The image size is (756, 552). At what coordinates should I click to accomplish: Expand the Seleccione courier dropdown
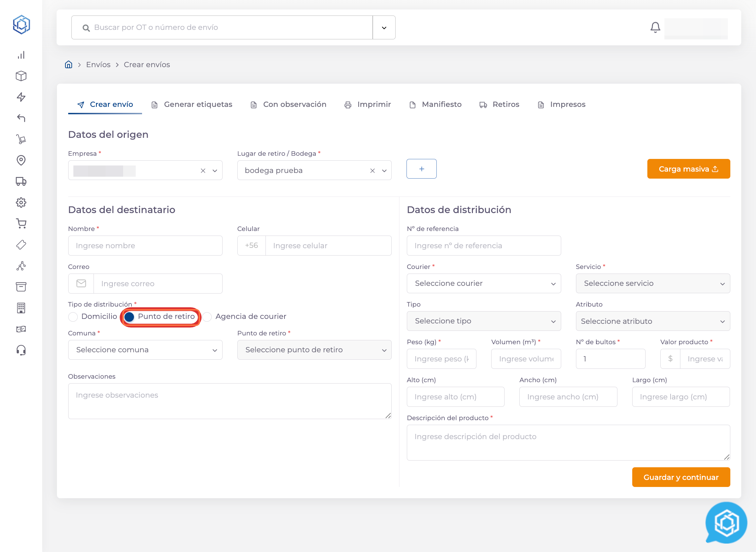(483, 283)
